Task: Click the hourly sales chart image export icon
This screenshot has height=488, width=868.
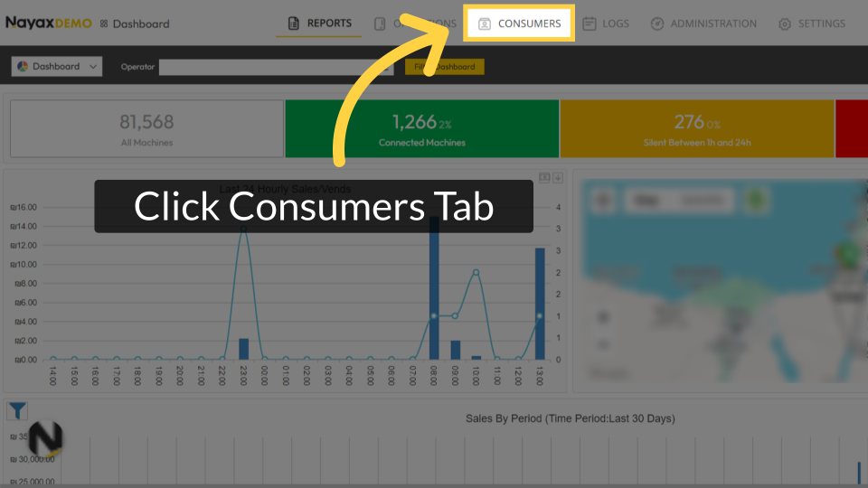Action: 544,178
